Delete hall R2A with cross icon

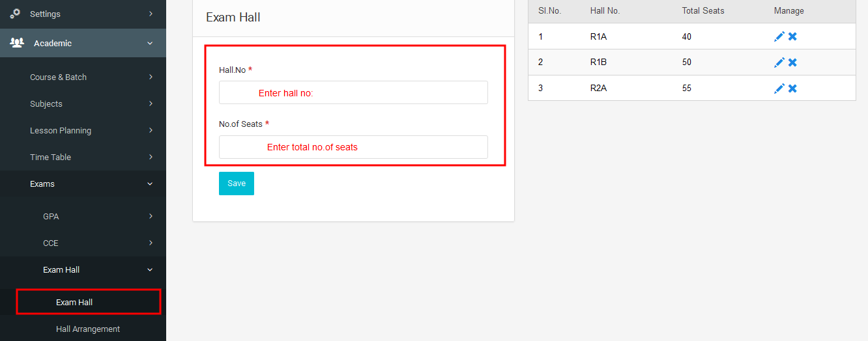(792, 88)
